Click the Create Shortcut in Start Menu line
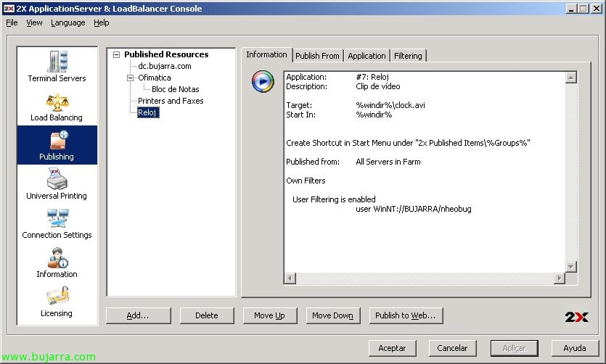 tap(408, 143)
